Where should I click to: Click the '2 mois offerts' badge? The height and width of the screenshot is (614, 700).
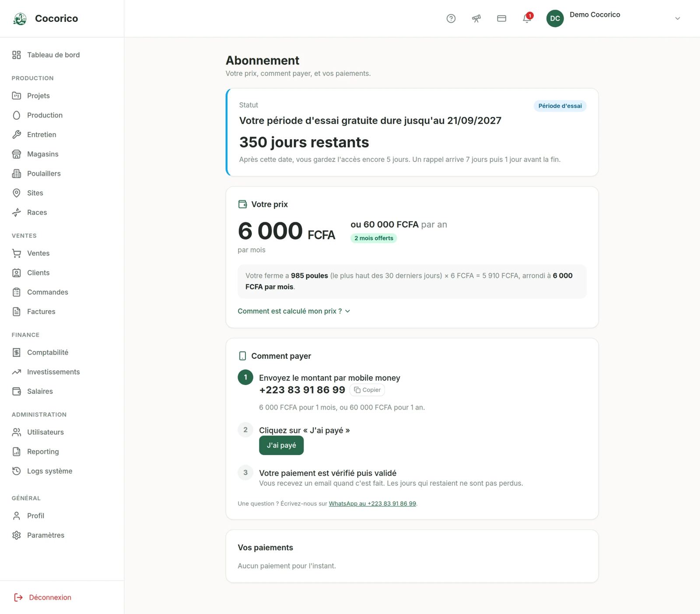point(374,238)
